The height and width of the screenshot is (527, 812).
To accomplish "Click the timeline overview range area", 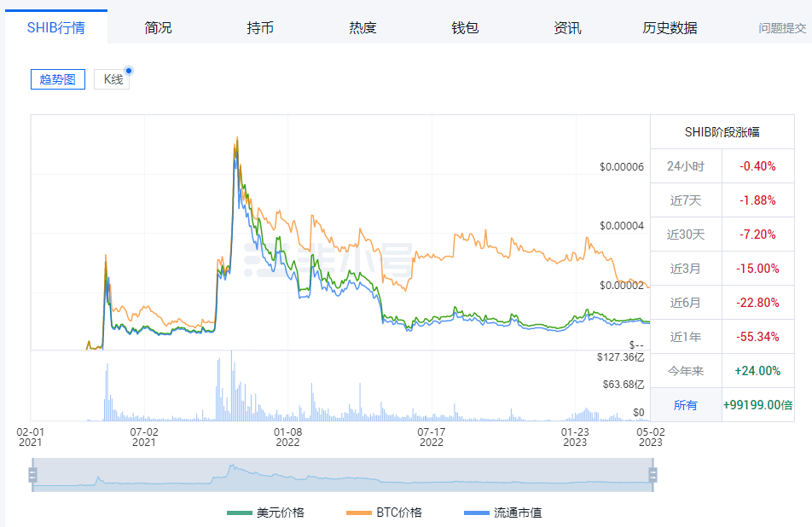I will pos(343,475).
